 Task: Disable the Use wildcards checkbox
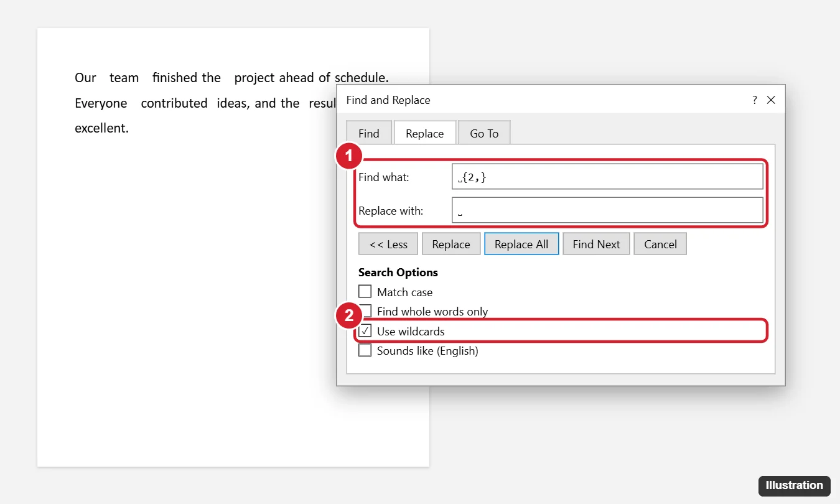365,331
